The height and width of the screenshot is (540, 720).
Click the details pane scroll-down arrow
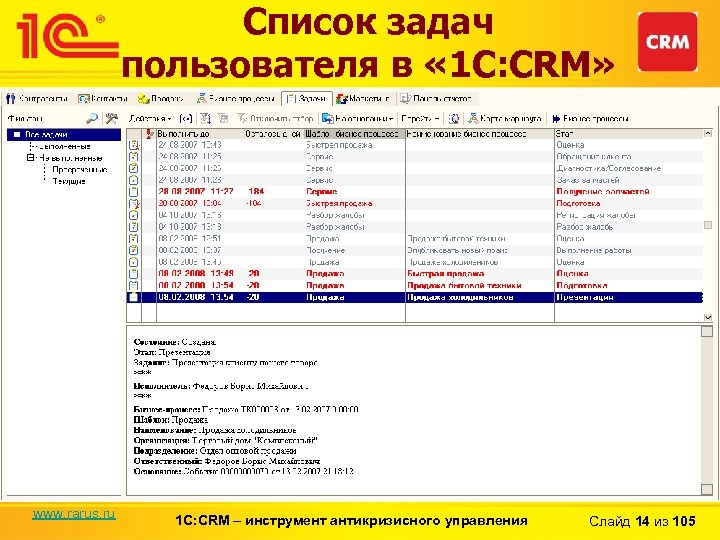(x=707, y=489)
